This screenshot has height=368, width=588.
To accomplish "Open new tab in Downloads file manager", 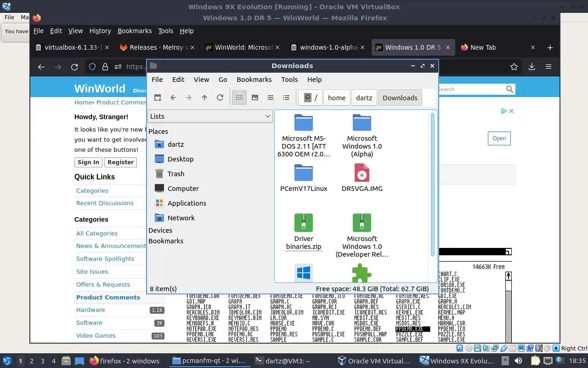I will click(x=158, y=98).
